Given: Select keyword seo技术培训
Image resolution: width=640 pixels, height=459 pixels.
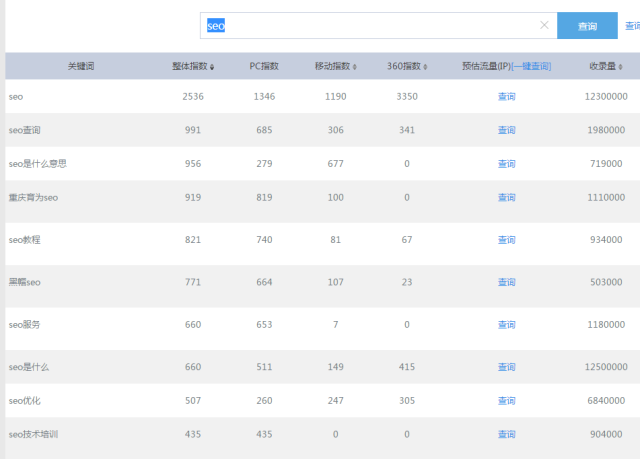Looking at the screenshot, I should point(33,435).
